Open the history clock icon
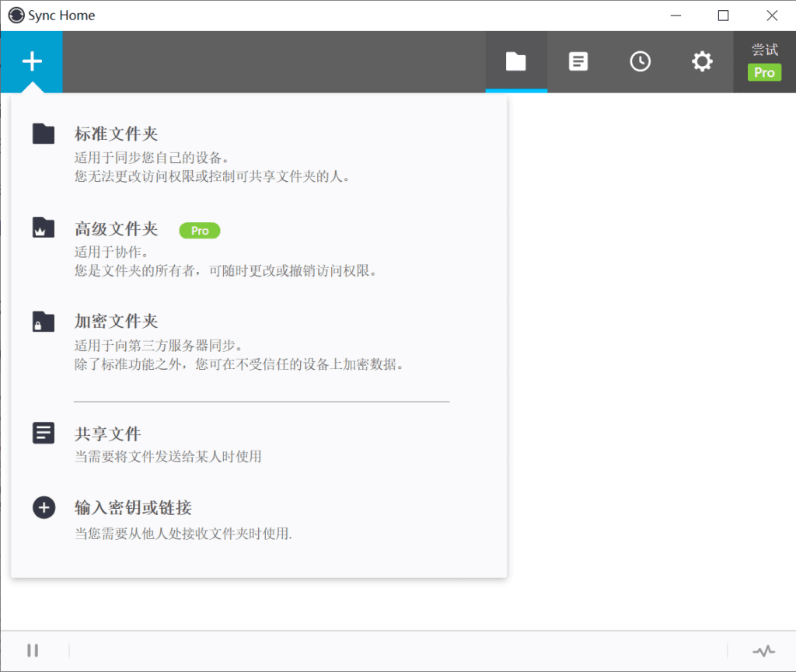Viewport: 796px width, 672px height. (641, 61)
